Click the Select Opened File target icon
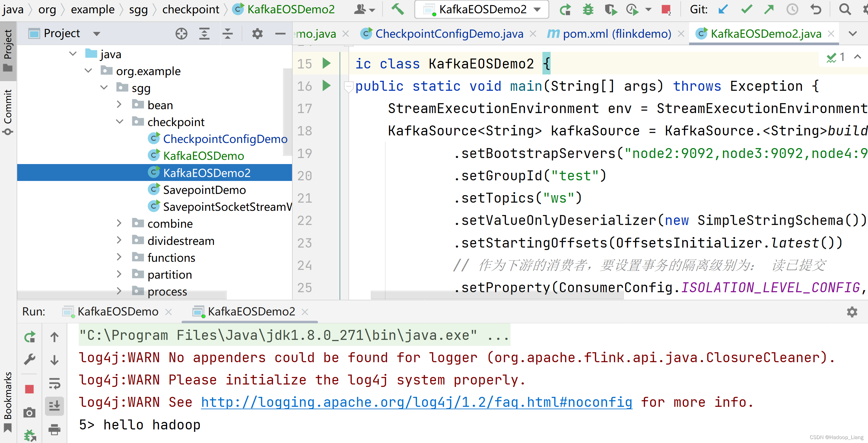This screenshot has height=443, width=868. pos(181,33)
